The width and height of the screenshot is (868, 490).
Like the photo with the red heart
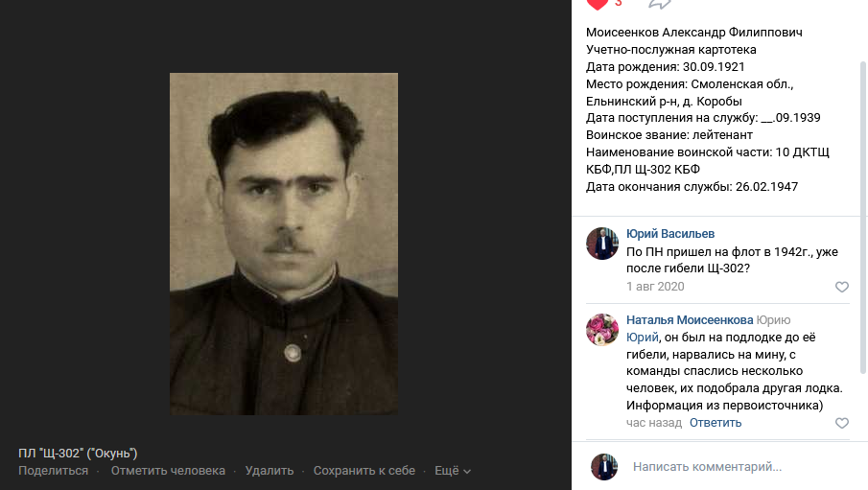click(598, 4)
